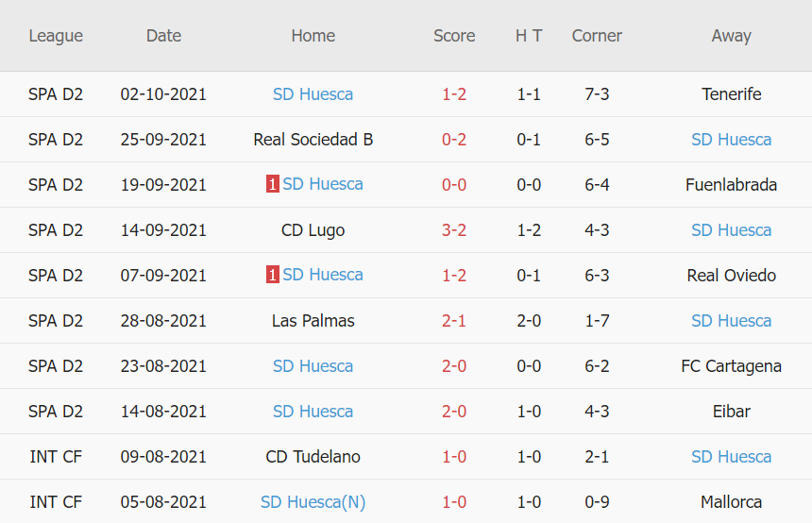Click the 0-0 score against Fuenlabrada

coord(454,185)
